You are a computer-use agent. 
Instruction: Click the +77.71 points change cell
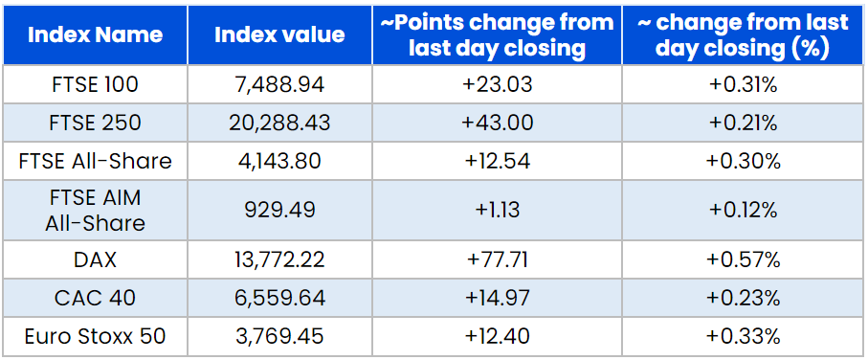pyautogui.click(x=497, y=259)
